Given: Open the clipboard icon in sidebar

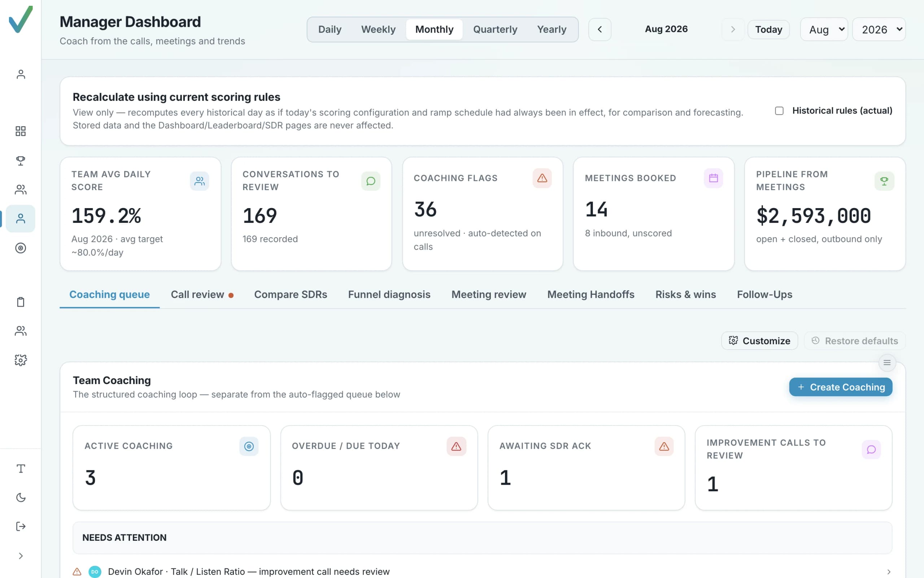Looking at the screenshot, I should pos(21,302).
